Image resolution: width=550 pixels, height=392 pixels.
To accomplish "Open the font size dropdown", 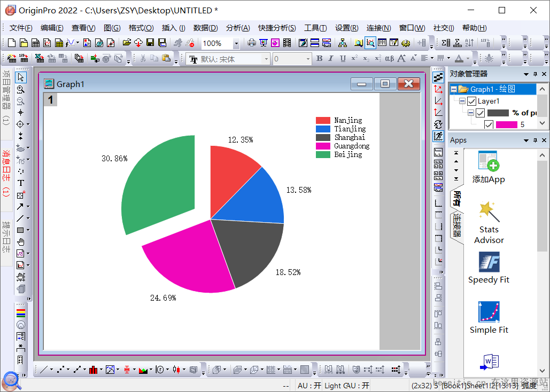I will click(308, 59).
